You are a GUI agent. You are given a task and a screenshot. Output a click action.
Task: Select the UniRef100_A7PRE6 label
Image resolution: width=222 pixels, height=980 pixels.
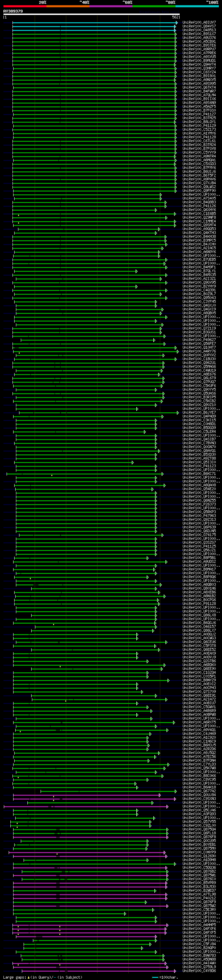tap(199, 53)
